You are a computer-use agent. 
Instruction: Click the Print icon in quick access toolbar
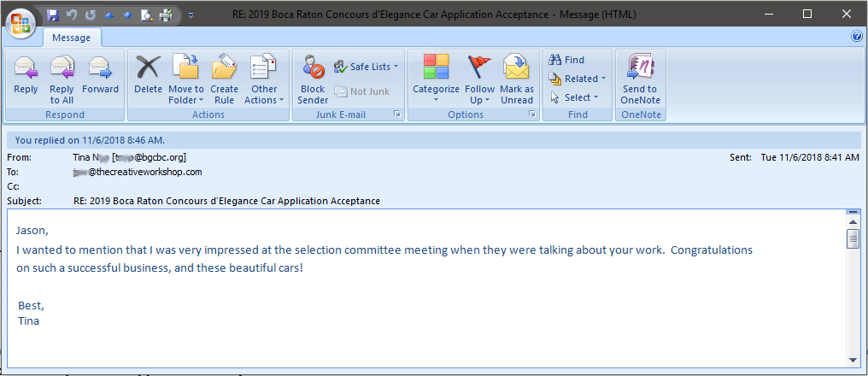164,15
